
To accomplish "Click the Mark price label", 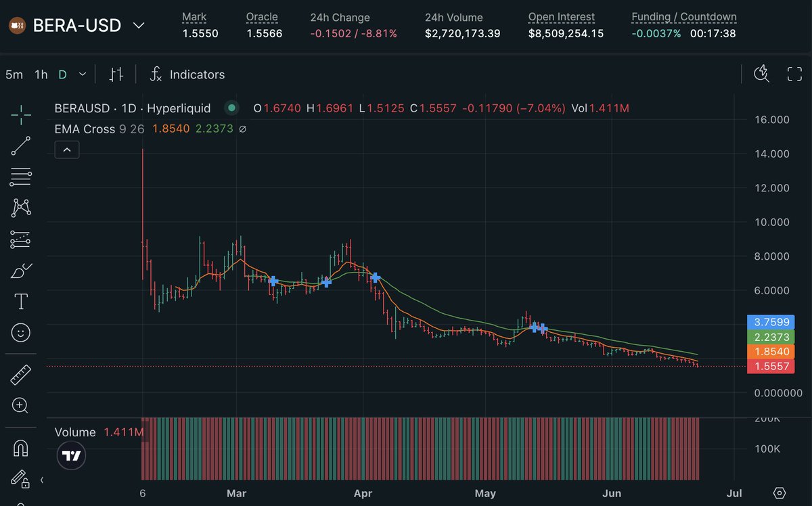I will pyautogui.click(x=195, y=17).
